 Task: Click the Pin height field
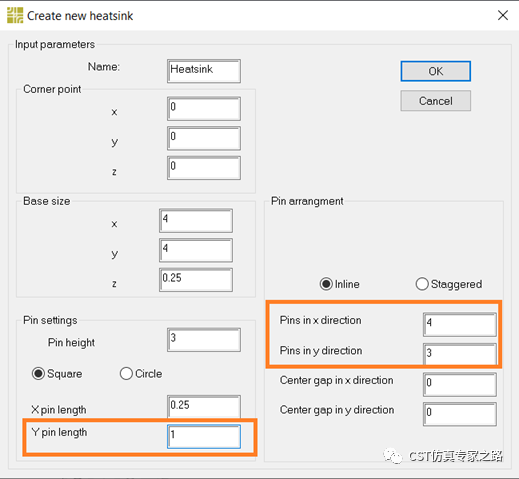[x=204, y=340]
